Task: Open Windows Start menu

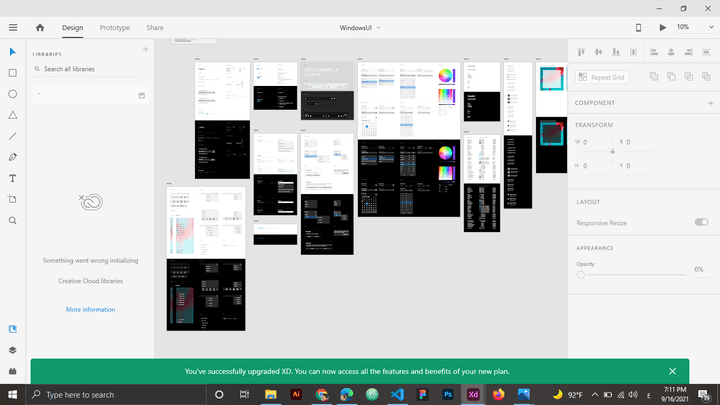Action: coord(12,394)
